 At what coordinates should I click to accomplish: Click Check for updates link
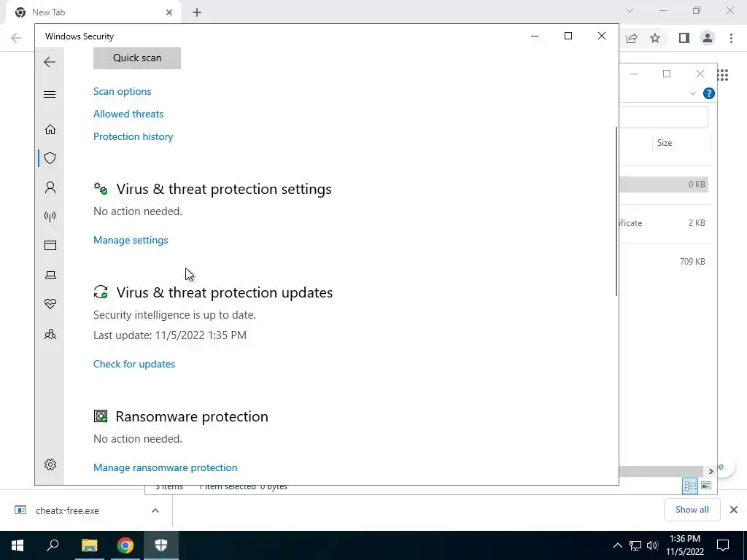(x=134, y=365)
